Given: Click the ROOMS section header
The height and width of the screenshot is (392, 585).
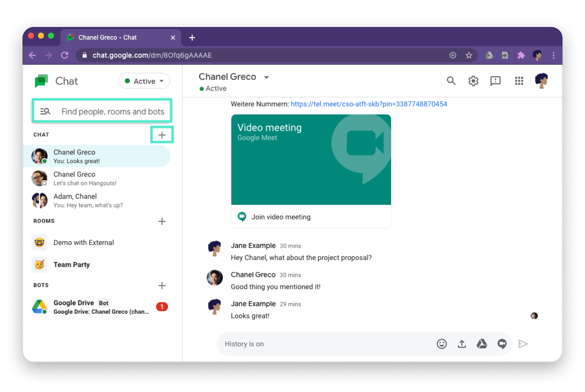Looking at the screenshot, I should pos(44,221).
